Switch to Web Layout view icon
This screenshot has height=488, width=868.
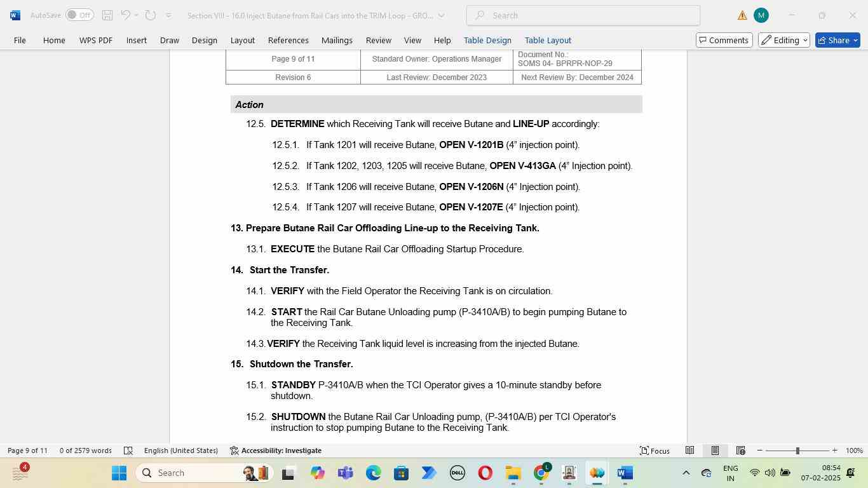[x=740, y=451]
